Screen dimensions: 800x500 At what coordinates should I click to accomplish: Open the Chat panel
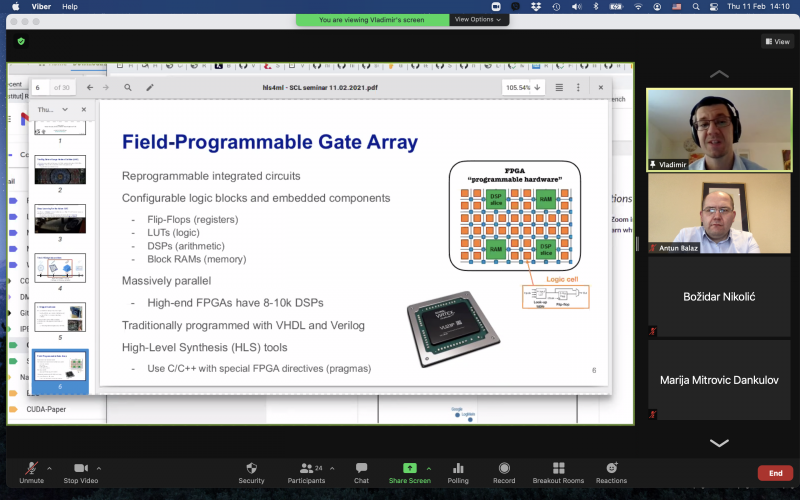[361, 472]
